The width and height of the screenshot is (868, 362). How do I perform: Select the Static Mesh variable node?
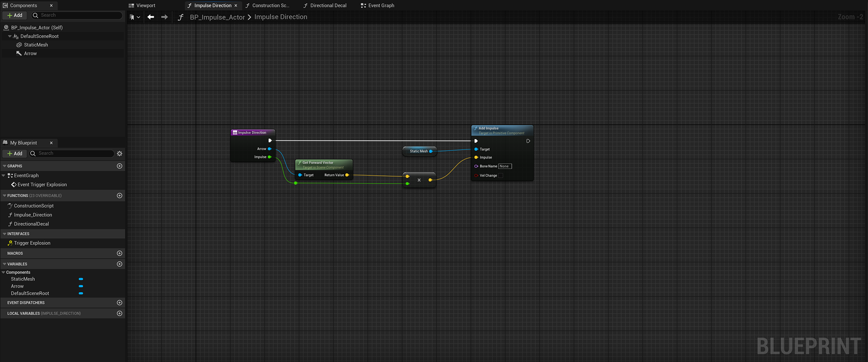click(419, 151)
